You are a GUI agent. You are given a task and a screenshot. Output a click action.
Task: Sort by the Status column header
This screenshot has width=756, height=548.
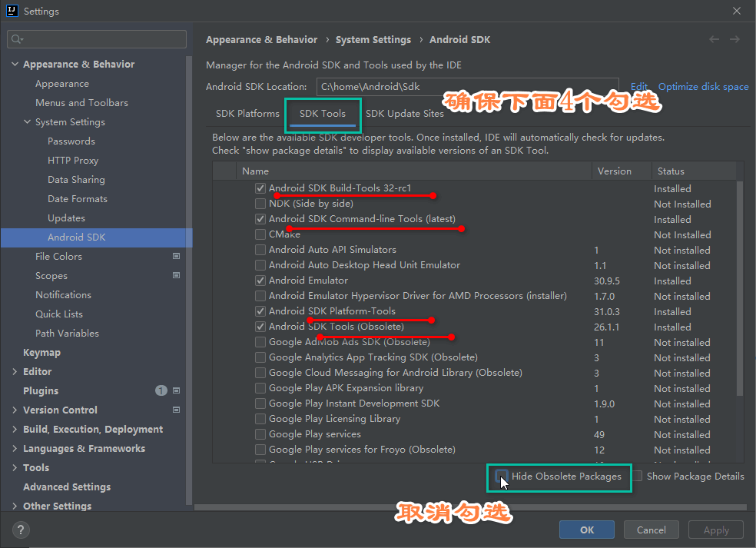click(x=695, y=171)
